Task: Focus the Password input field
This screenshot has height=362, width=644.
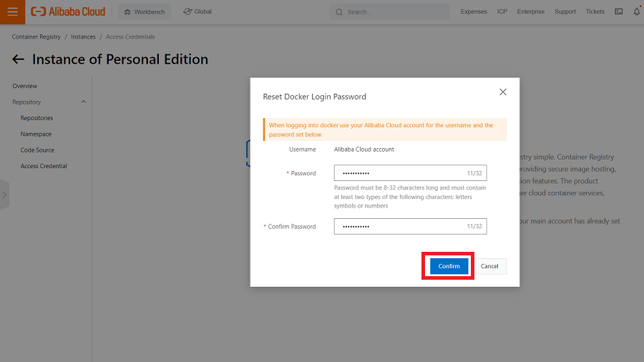Action: click(401, 173)
